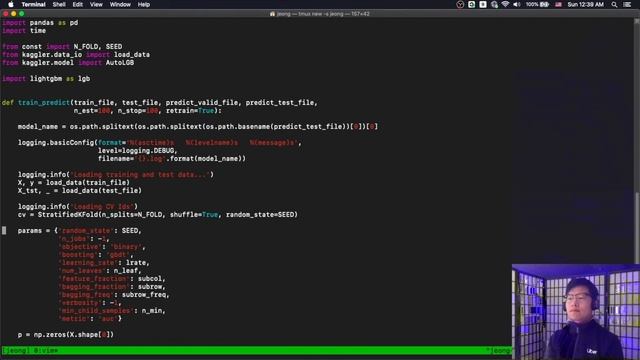The height and width of the screenshot is (360, 640).
Task: Click the Sun 12:39 AM clock
Action: click(585, 4)
